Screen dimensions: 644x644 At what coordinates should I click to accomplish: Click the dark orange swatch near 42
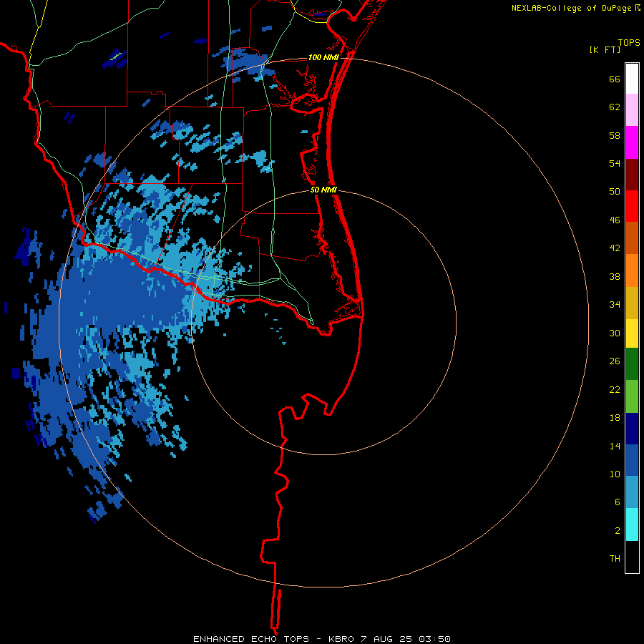pos(632,238)
